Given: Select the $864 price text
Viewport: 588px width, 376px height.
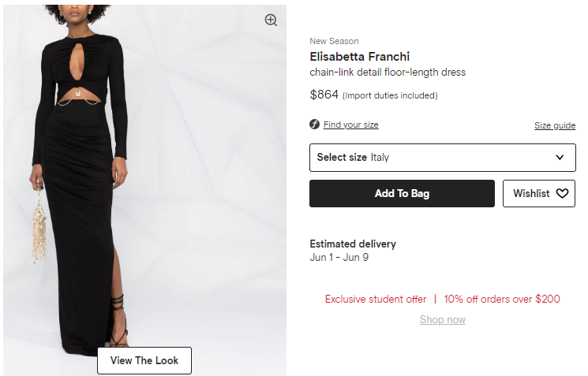Looking at the screenshot, I should (324, 95).
